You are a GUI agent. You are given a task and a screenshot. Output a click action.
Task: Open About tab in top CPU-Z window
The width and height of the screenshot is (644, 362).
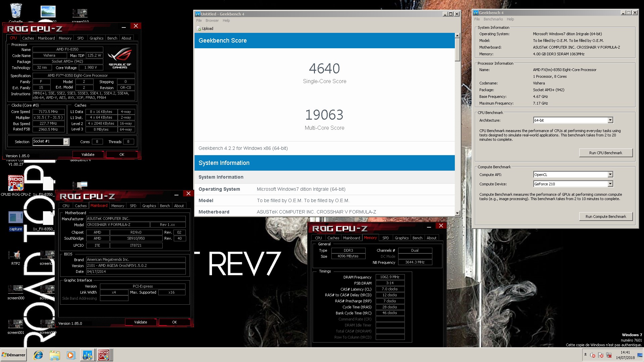coord(126,38)
